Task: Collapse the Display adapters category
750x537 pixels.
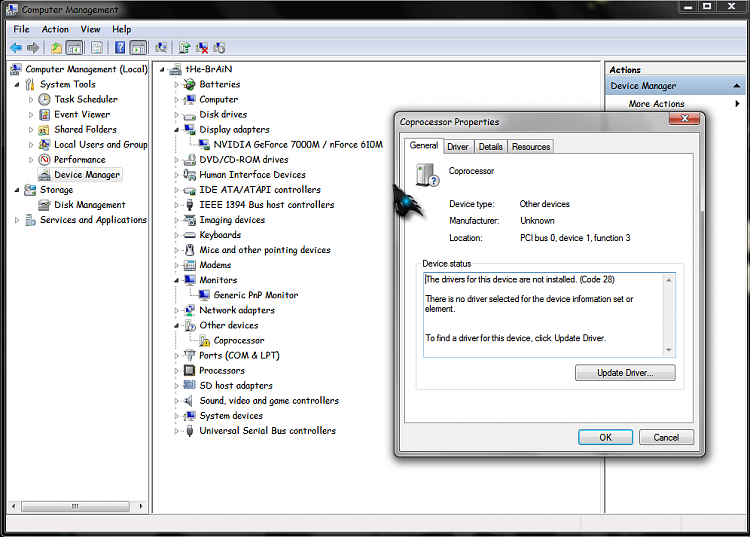Action: (x=176, y=130)
